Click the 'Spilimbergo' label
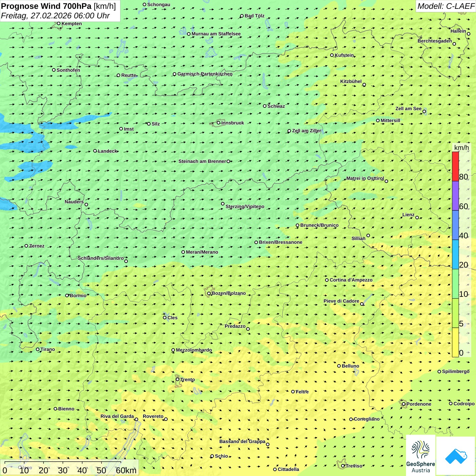 [456, 371]
